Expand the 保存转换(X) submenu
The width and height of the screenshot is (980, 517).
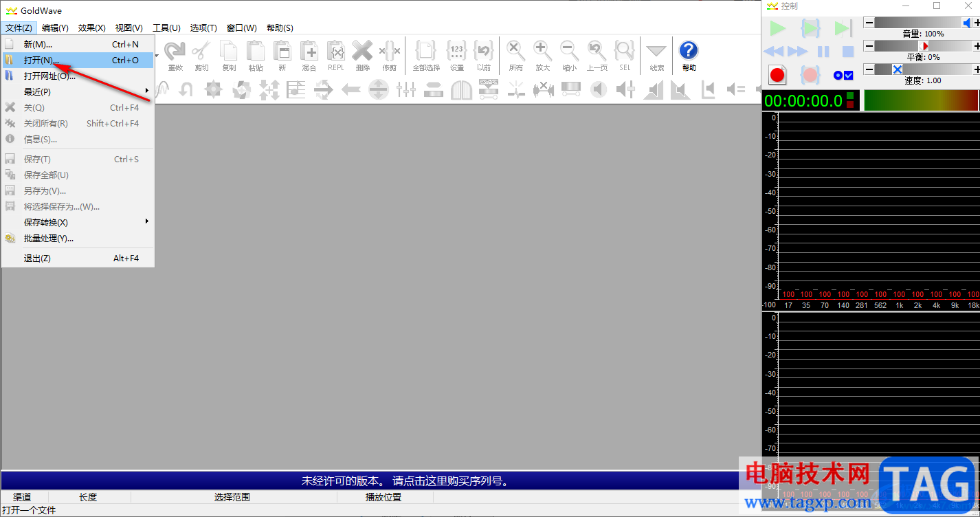tap(78, 222)
